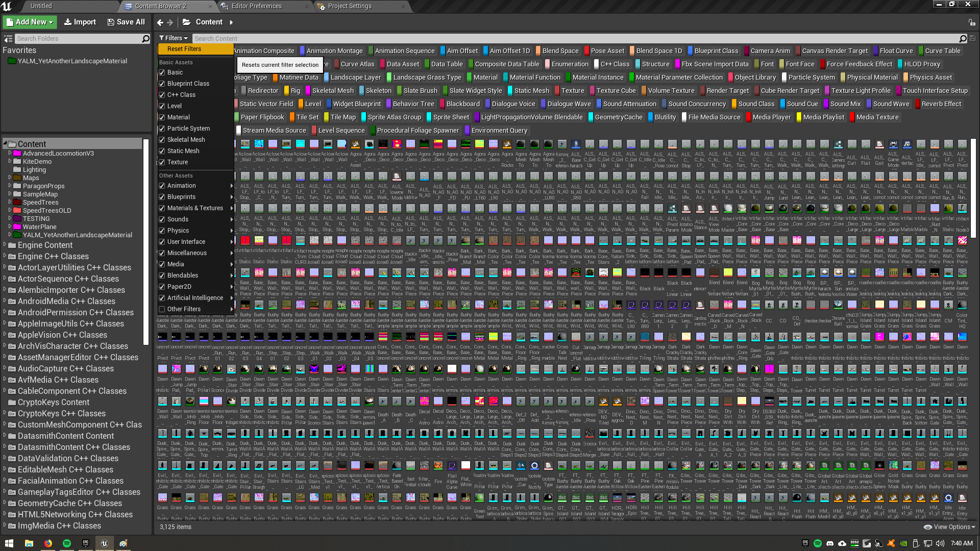The width and height of the screenshot is (980, 551).
Task: Open Spotify from the Windows taskbar
Action: tap(67, 543)
